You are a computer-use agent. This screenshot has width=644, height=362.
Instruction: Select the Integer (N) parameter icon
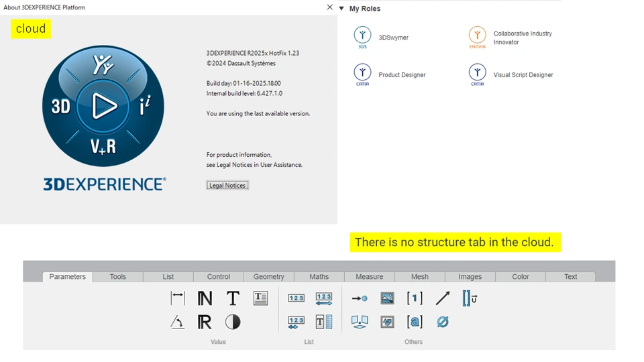pyautogui.click(x=205, y=298)
